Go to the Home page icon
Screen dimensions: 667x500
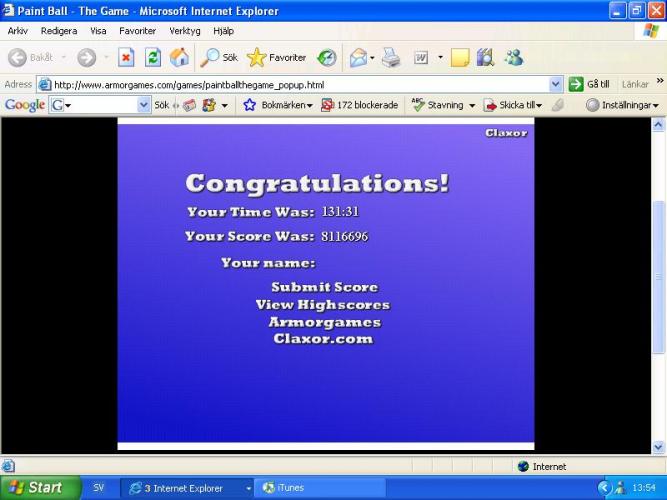coord(178,58)
